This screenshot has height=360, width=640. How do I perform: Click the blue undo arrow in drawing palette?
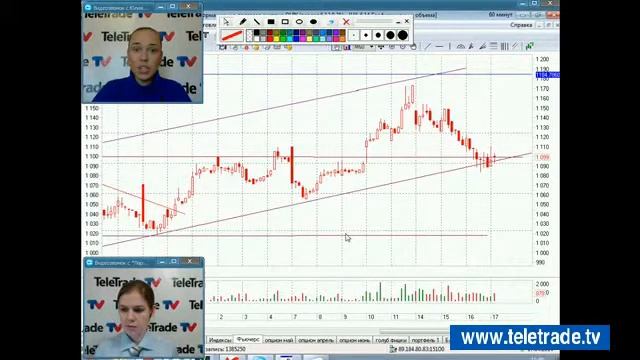pos(331,22)
